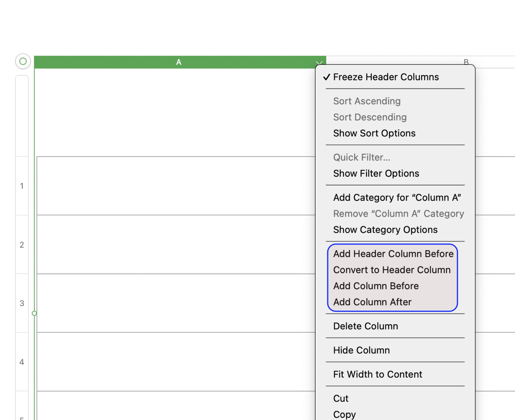Select Convert to Header Column
Screen dimensions: 515x420
click(392, 270)
